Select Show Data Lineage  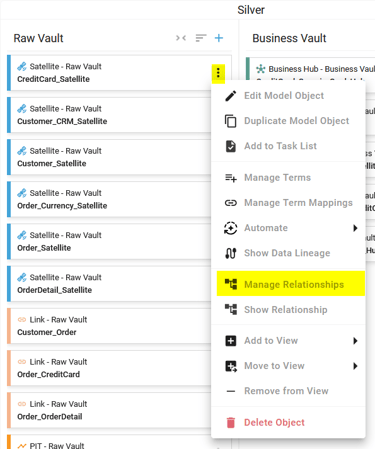[288, 253]
